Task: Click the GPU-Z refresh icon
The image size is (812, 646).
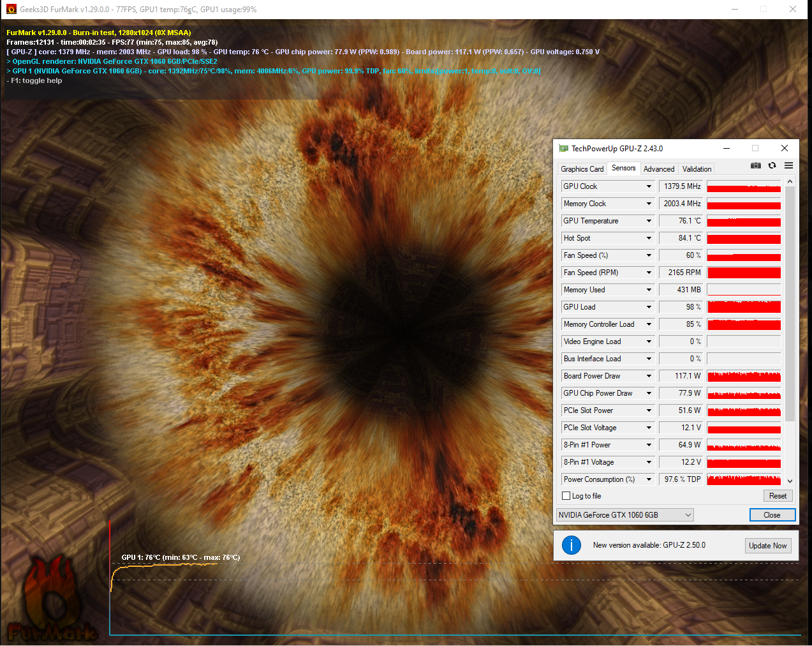Action: [x=772, y=165]
